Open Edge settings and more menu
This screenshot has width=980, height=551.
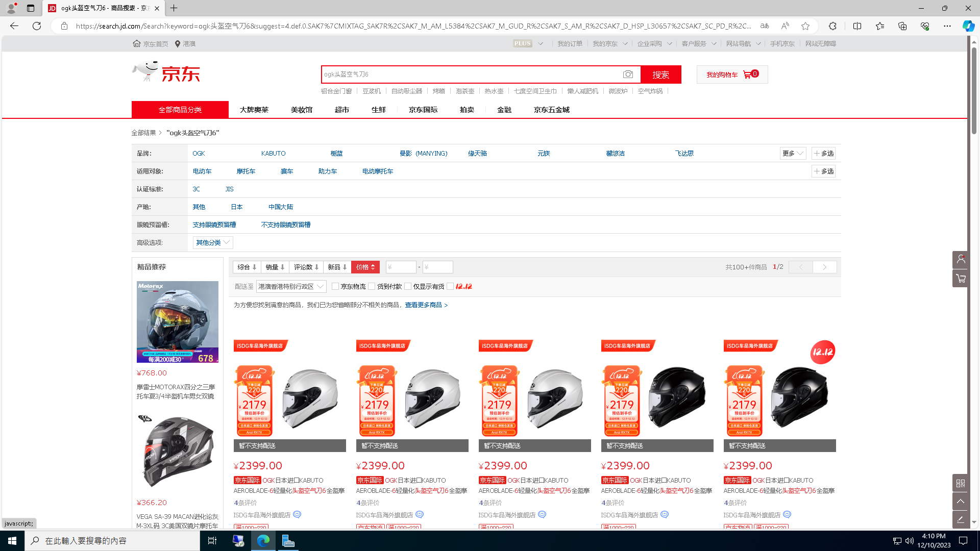click(x=947, y=26)
